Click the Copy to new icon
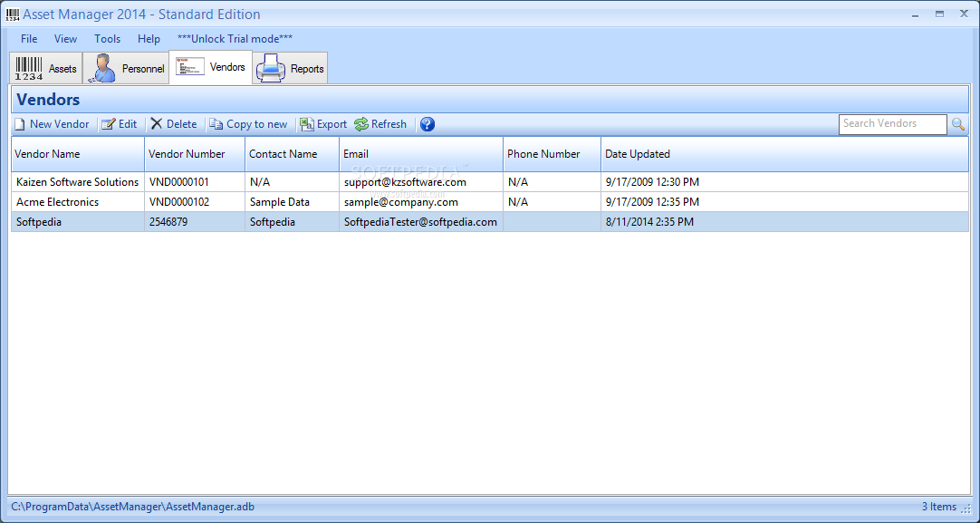The height and width of the screenshot is (523, 980). click(216, 124)
